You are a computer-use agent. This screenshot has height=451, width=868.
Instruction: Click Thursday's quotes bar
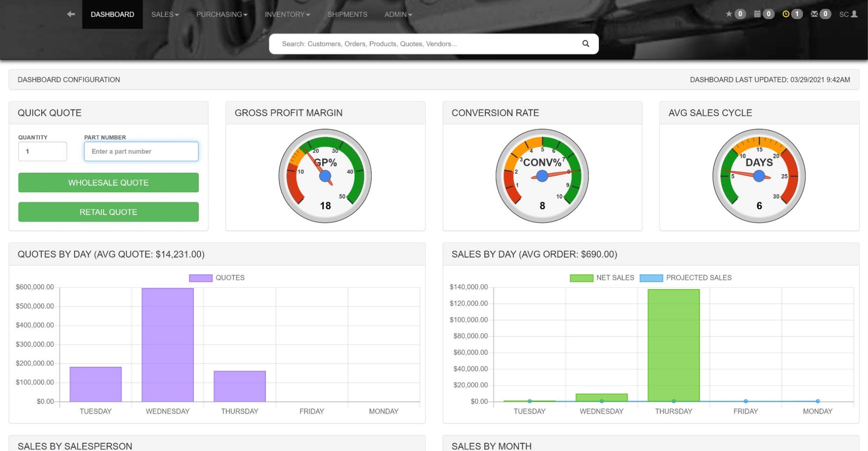pos(240,386)
